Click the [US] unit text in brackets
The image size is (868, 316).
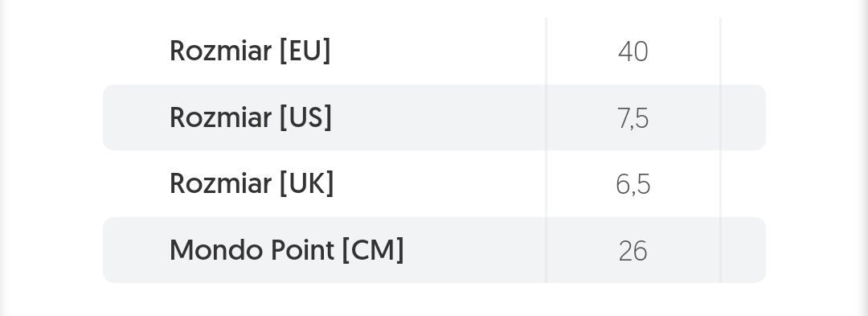tap(305, 117)
